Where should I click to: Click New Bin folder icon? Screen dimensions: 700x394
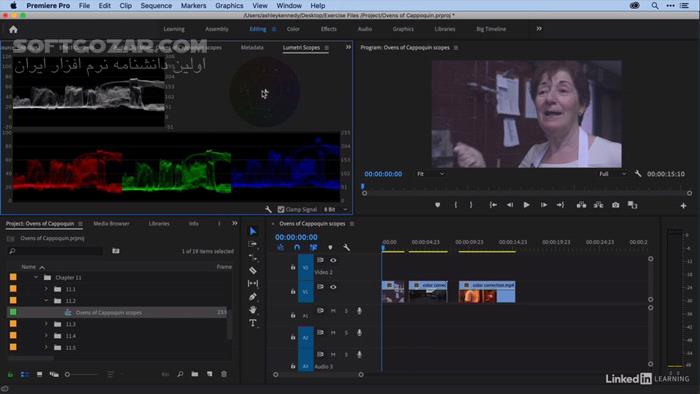(x=195, y=374)
